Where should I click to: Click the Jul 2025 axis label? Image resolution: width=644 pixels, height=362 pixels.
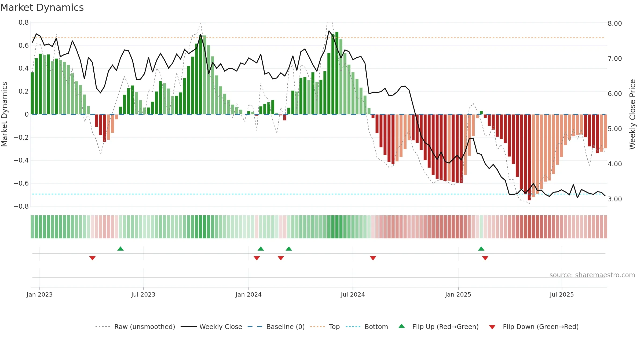(x=562, y=294)
